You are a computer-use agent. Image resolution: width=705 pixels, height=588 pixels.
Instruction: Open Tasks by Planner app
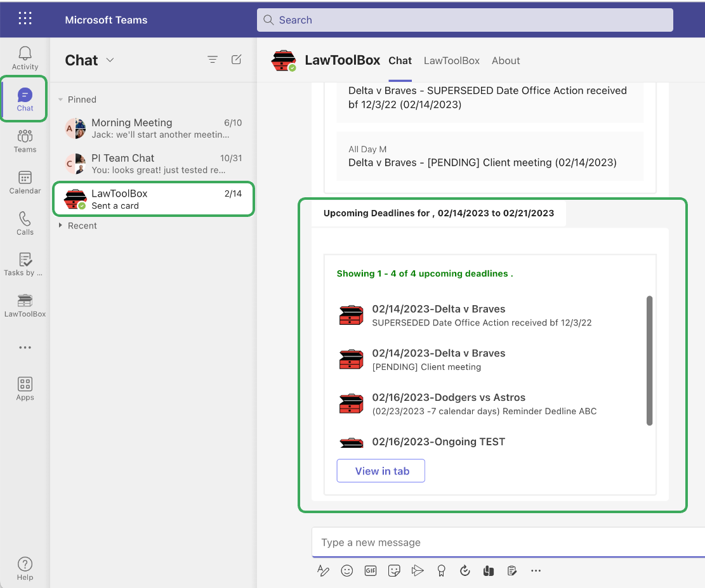click(x=23, y=265)
